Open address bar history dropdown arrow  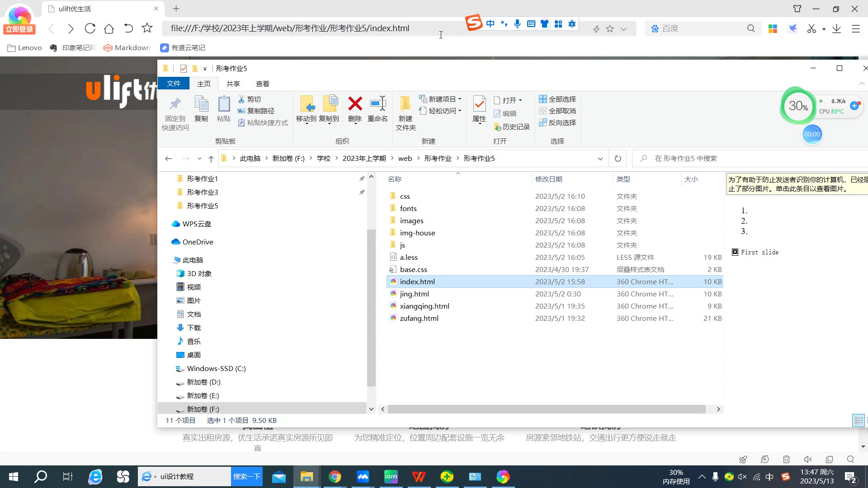(600, 159)
